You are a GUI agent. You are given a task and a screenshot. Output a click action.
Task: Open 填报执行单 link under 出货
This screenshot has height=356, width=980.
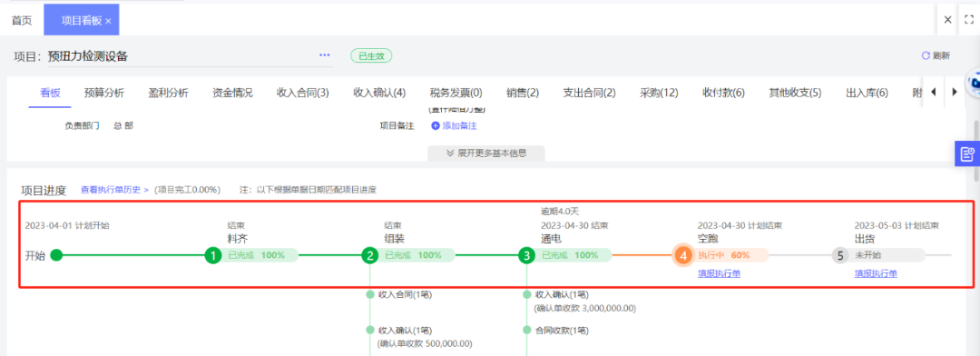pos(876,273)
